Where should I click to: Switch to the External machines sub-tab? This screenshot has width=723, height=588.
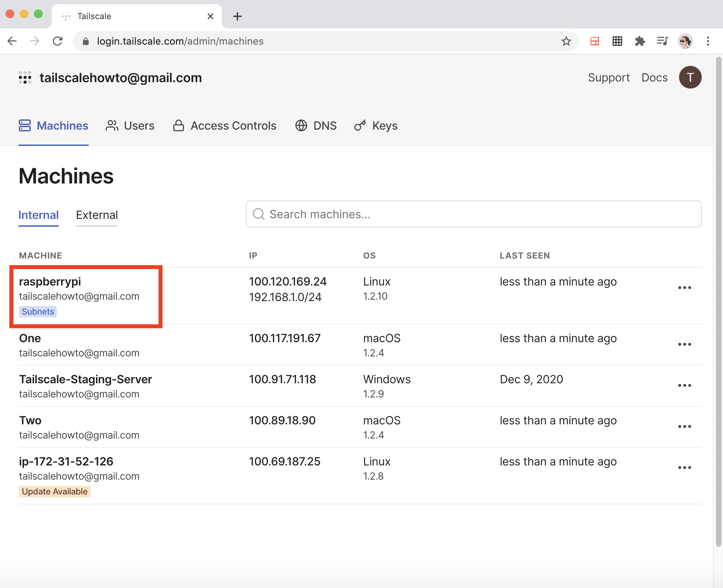click(x=97, y=215)
